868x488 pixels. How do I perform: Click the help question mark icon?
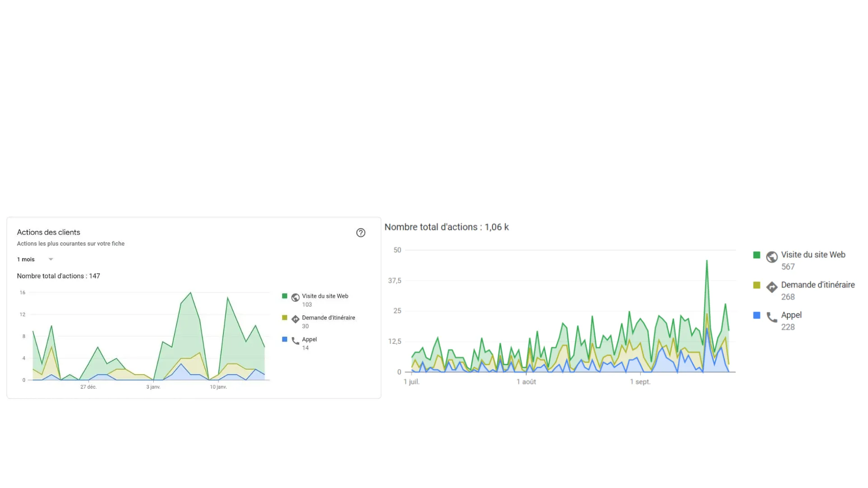click(360, 233)
